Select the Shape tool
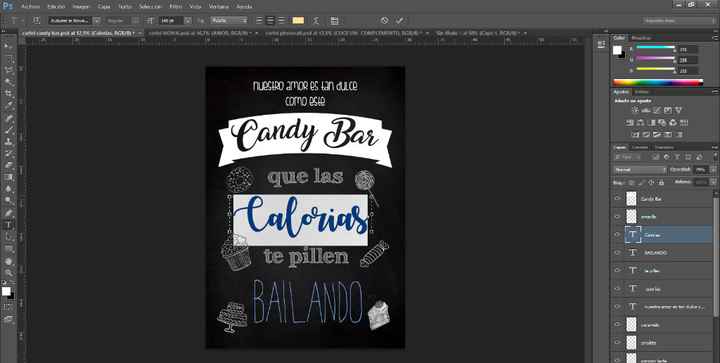This screenshot has width=720, height=363. [x=9, y=249]
